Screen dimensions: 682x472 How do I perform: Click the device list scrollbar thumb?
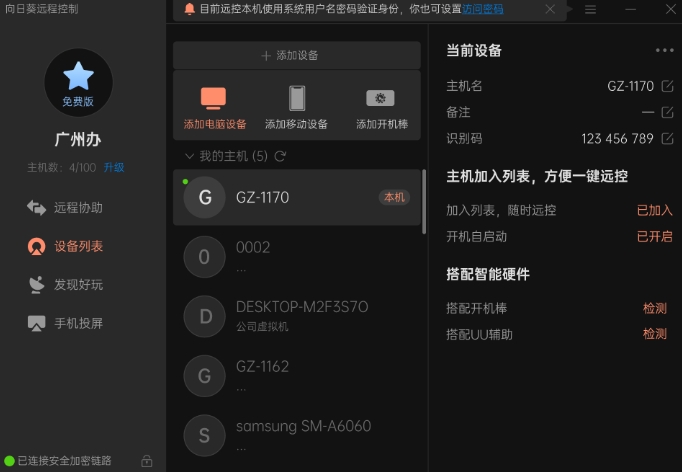[424, 202]
